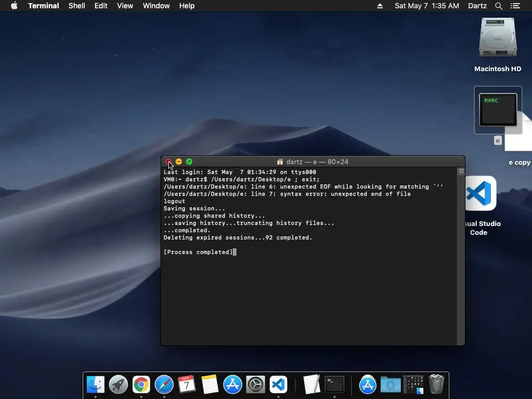Open the yellow Notes app in Dock

210,384
